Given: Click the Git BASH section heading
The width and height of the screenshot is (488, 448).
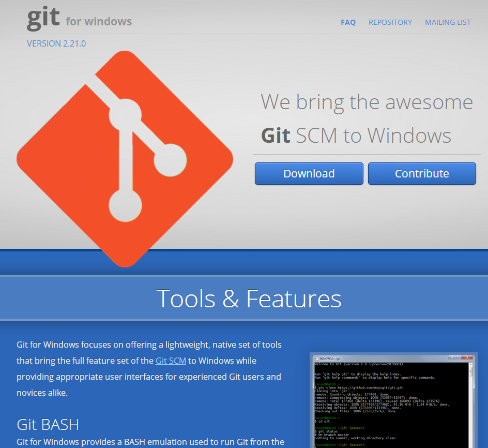Looking at the screenshot, I should 48,425.
